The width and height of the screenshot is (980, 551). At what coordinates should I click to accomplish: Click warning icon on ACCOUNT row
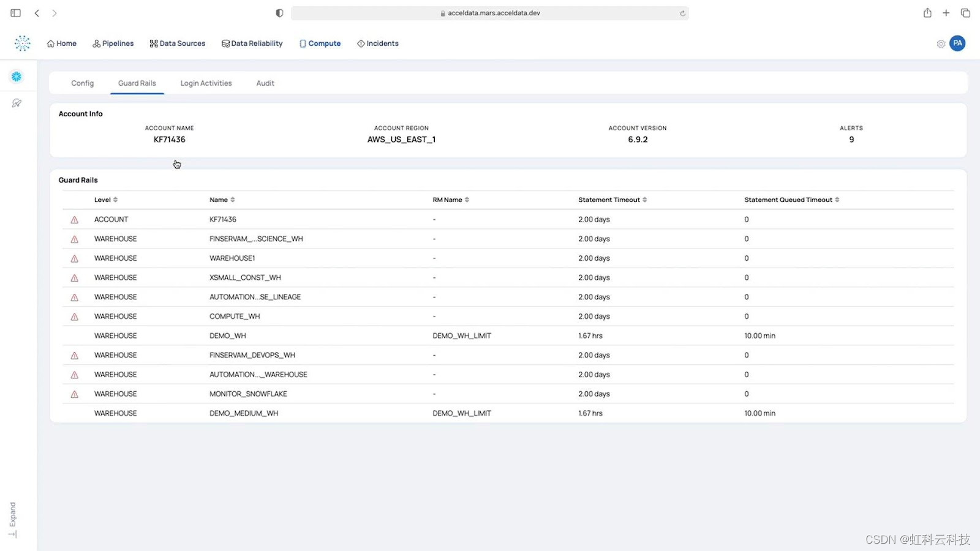75,220
